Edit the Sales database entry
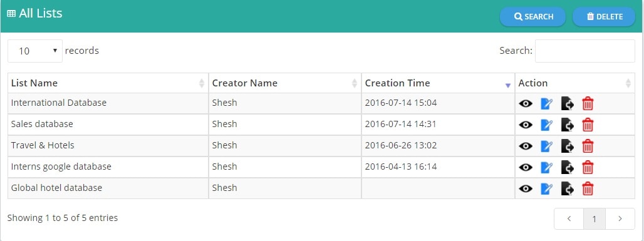Viewport: 644px width, 241px height. (546, 125)
